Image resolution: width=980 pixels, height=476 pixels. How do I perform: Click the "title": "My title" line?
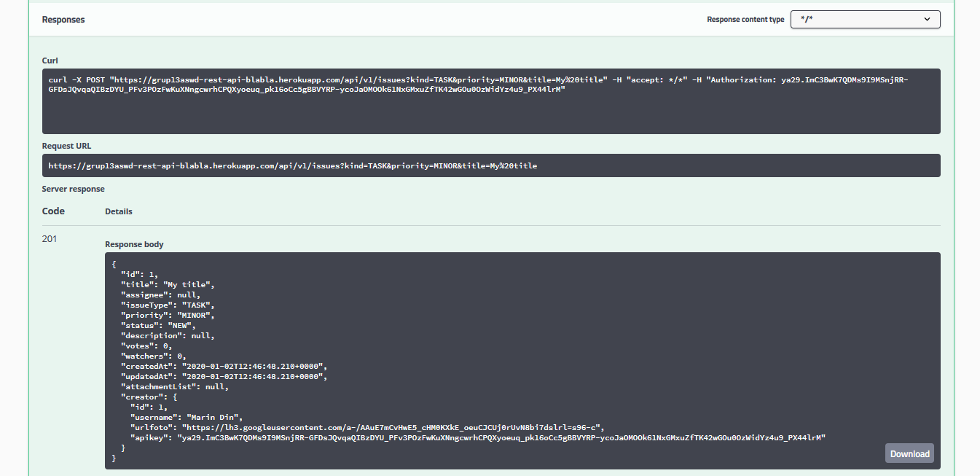[x=168, y=284]
